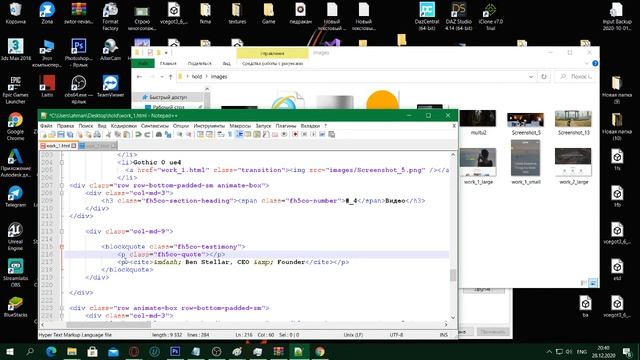The height and width of the screenshot is (360, 640).
Task: Open the Главная ribbon tab in Explorer
Action: [x=168, y=64]
